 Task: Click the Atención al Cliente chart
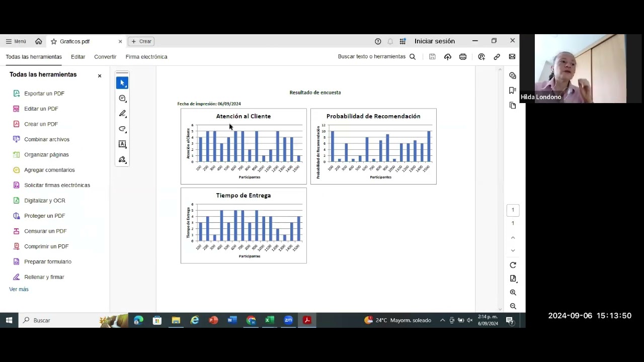pyautogui.click(x=244, y=146)
